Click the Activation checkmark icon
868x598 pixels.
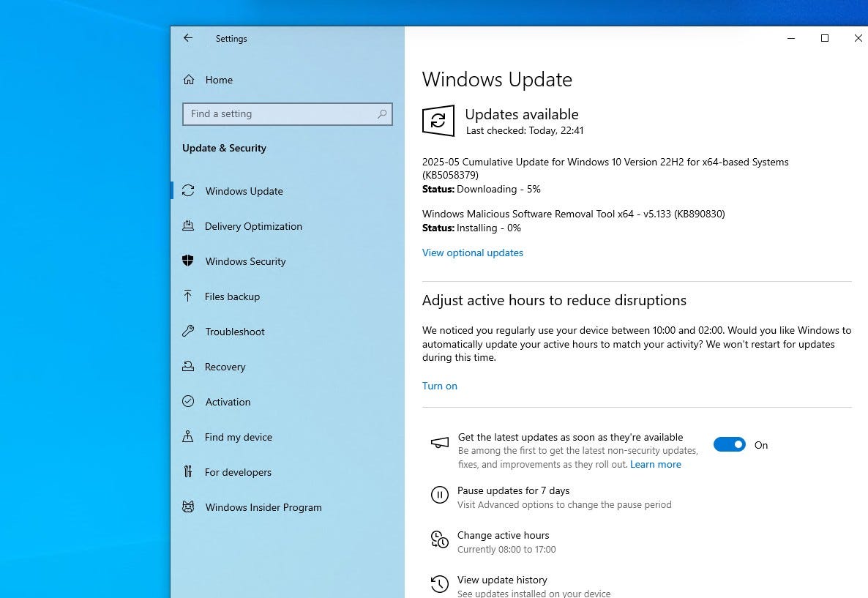(188, 402)
